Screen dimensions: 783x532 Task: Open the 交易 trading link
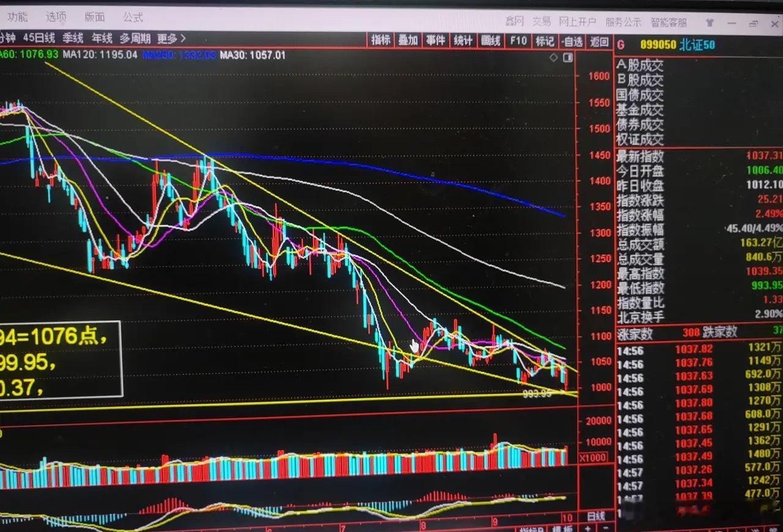(541, 22)
